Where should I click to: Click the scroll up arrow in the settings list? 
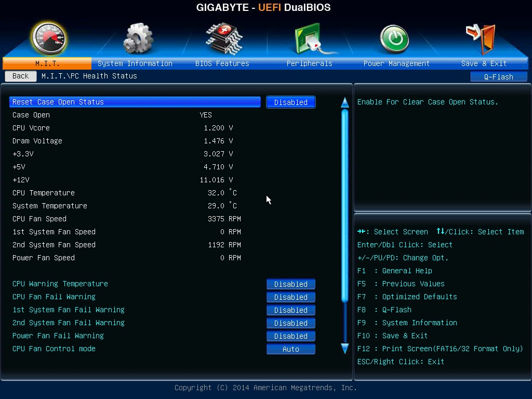(345, 102)
